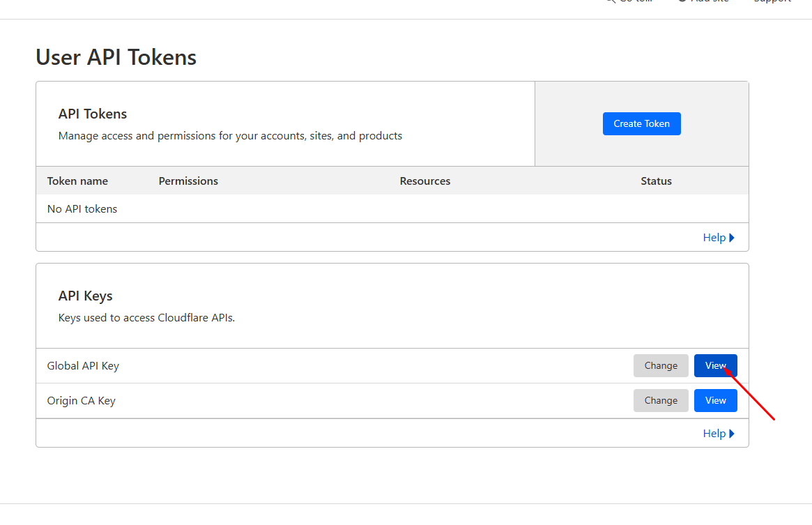
Task: View the Global API Key
Action: pos(715,366)
